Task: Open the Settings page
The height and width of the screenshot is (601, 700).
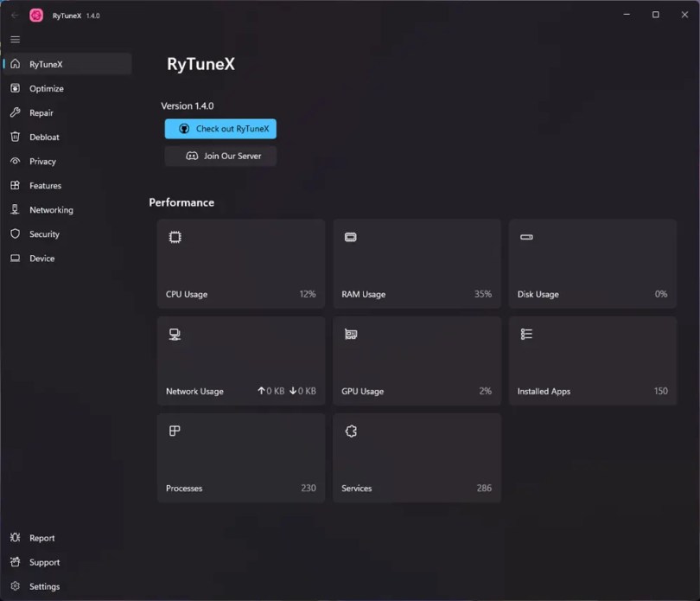Action: pyautogui.click(x=67, y=585)
